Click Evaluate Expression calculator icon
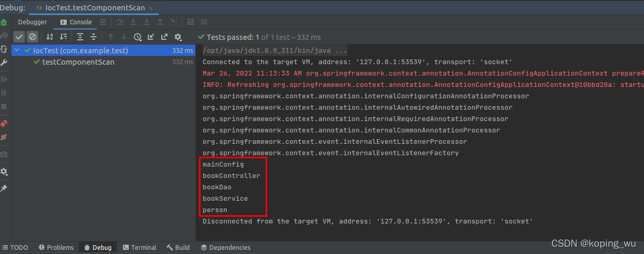The width and height of the screenshot is (644, 254). pos(191,22)
